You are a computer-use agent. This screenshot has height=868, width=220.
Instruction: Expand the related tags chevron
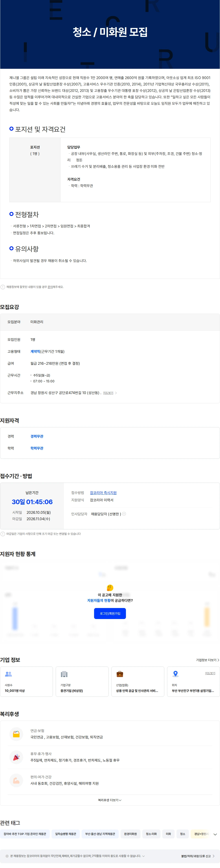[215, 834]
